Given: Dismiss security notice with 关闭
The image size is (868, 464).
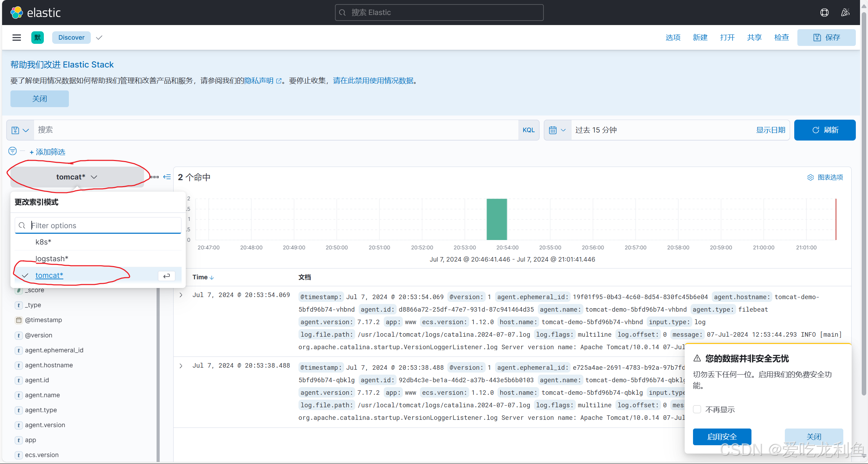Looking at the screenshot, I should coord(814,437).
